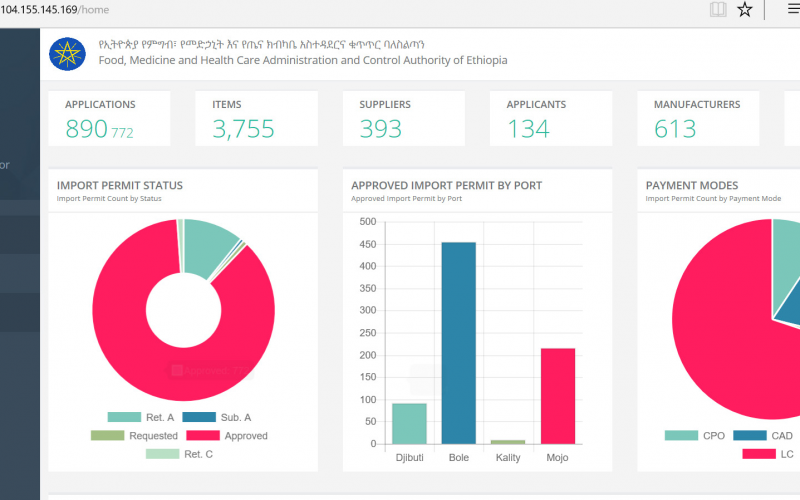
Task: Click the LC legend color swatch
Action: point(758,454)
